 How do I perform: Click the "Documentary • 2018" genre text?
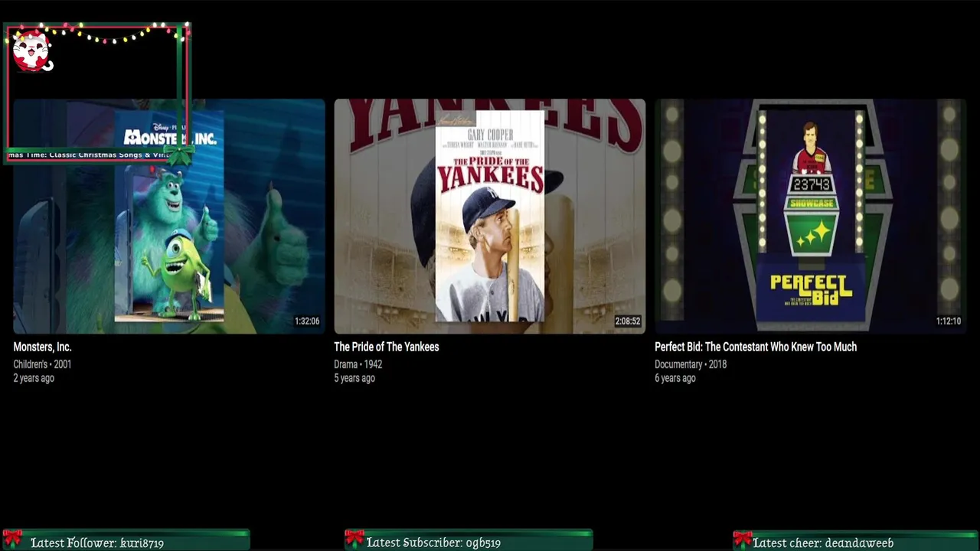691,364
